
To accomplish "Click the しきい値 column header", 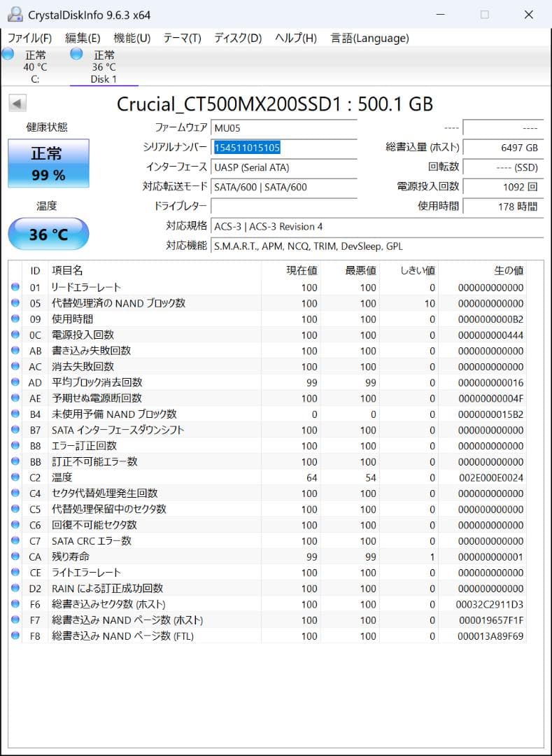I will [x=409, y=270].
